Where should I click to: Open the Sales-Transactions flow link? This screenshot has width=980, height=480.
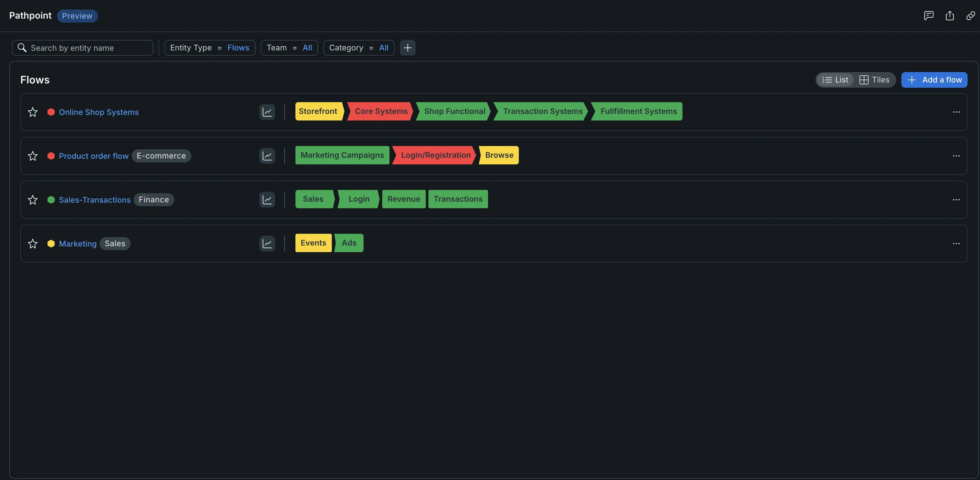click(95, 200)
